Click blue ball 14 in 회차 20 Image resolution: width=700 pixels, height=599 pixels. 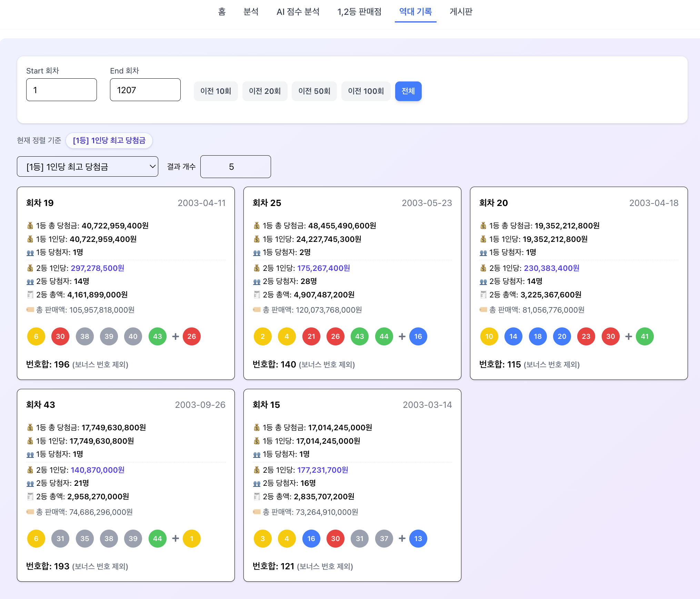(x=513, y=336)
